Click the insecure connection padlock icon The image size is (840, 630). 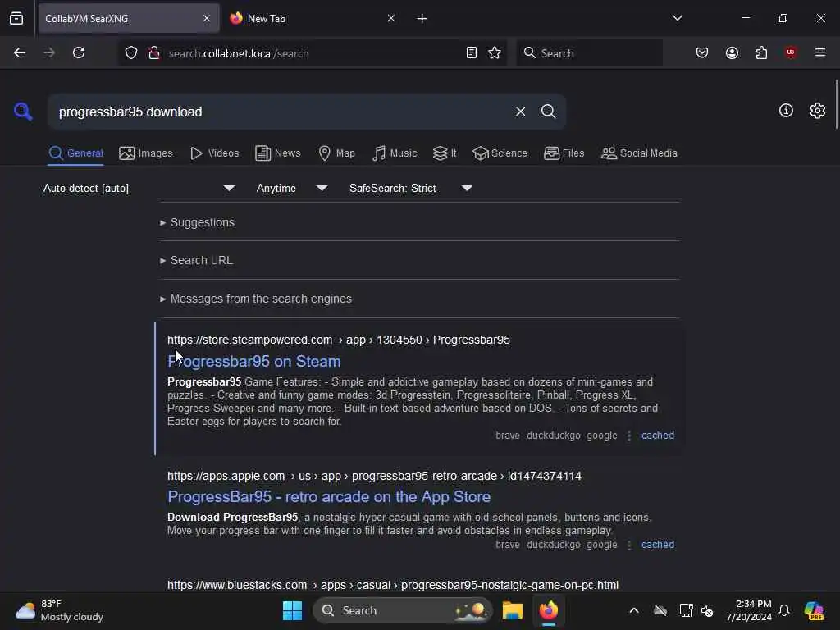(x=154, y=53)
